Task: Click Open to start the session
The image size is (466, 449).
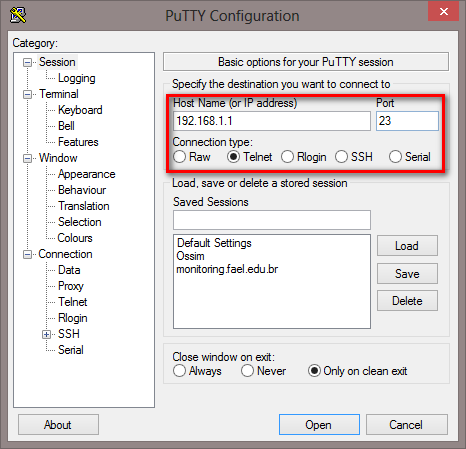Action: [x=319, y=425]
